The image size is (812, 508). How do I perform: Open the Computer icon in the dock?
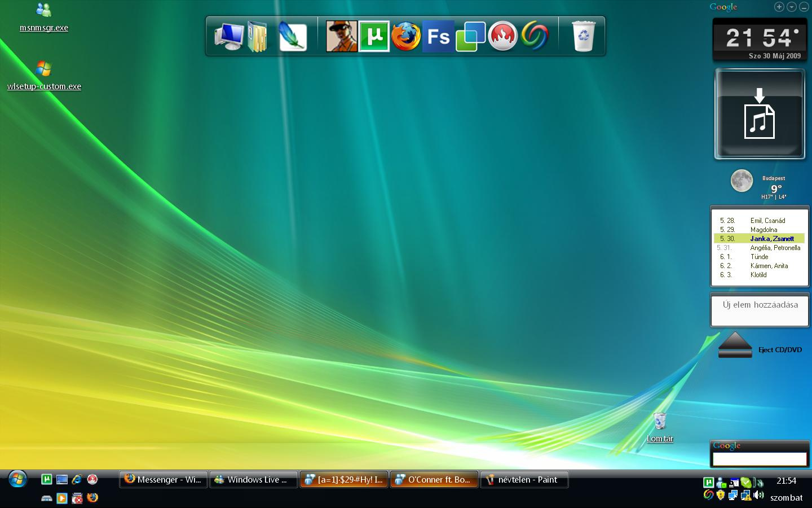(x=228, y=37)
